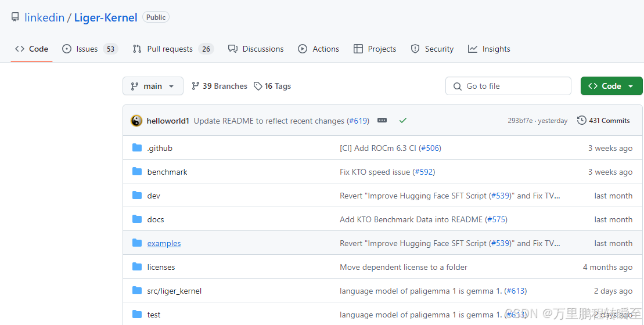View the 431 Commits history
Image resolution: width=644 pixels, height=325 pixels.
(603, 121)
